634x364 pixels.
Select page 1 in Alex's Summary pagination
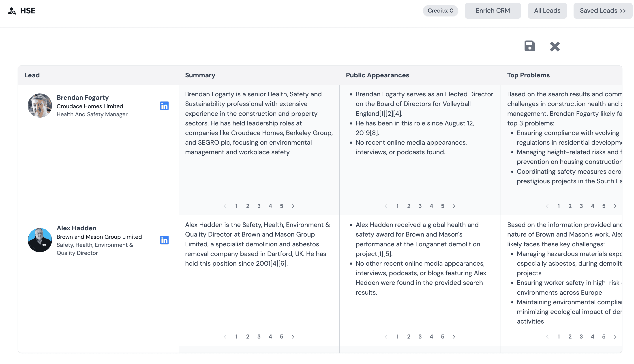point(237,336)
